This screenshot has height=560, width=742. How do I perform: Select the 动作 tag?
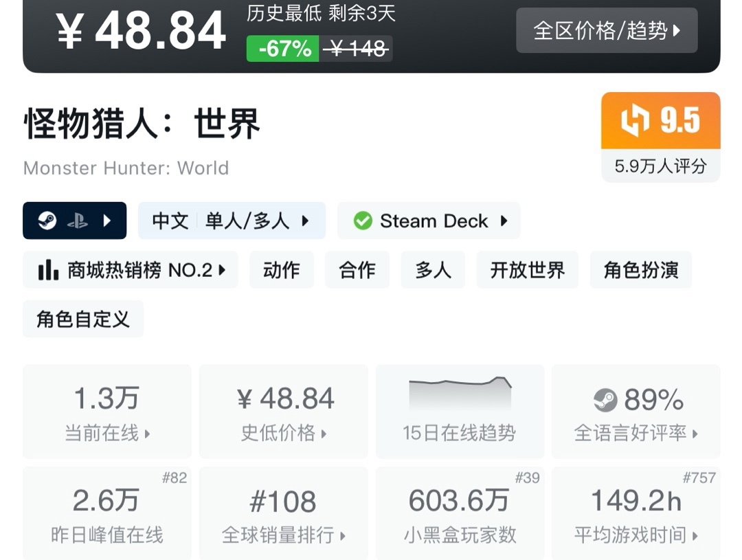point(282,270)
